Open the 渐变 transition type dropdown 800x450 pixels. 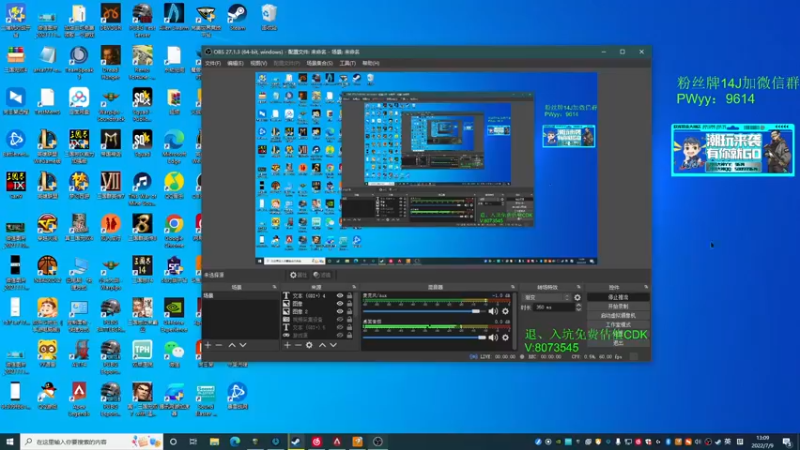coord(546,297)
